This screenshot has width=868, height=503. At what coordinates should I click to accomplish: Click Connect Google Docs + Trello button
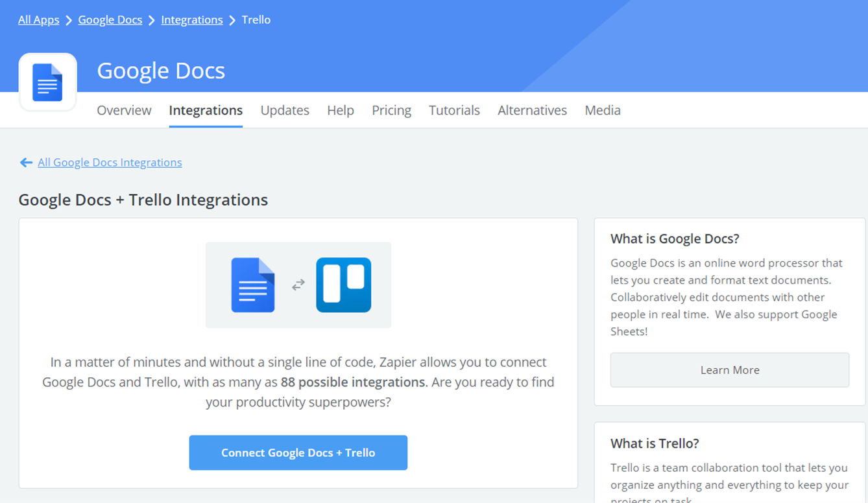298,452
